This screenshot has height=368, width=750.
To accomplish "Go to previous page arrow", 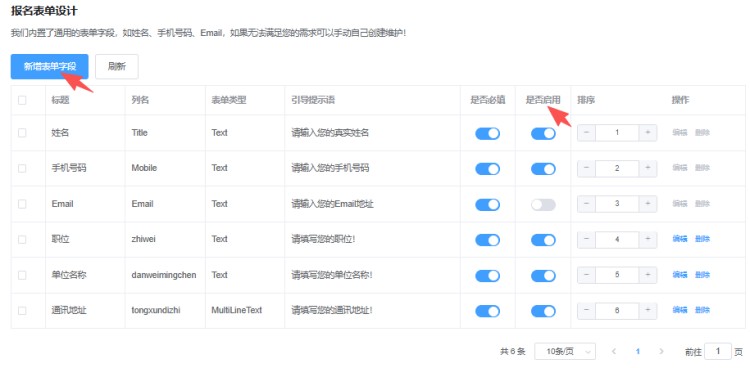I will point(614,351).
